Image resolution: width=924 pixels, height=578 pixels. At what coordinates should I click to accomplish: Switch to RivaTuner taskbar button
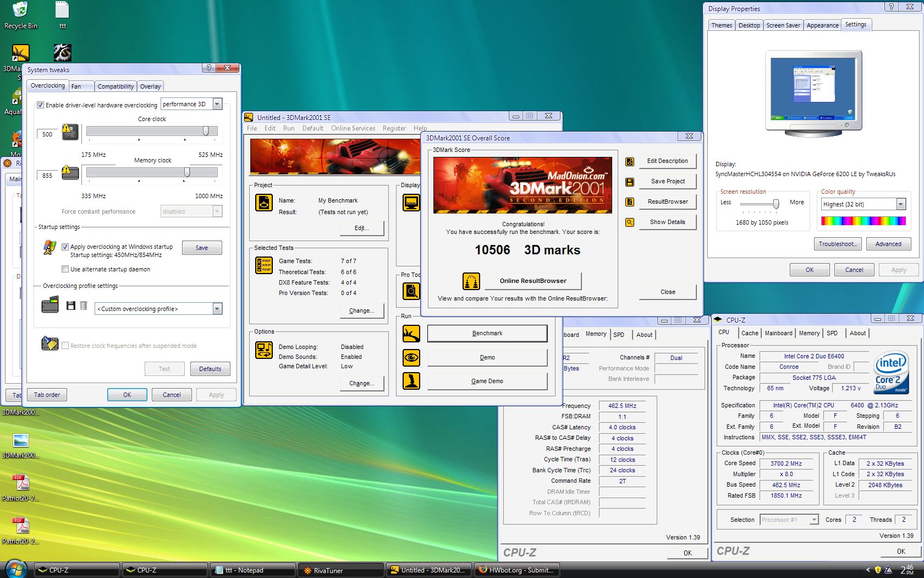click(x=340, y=570)
